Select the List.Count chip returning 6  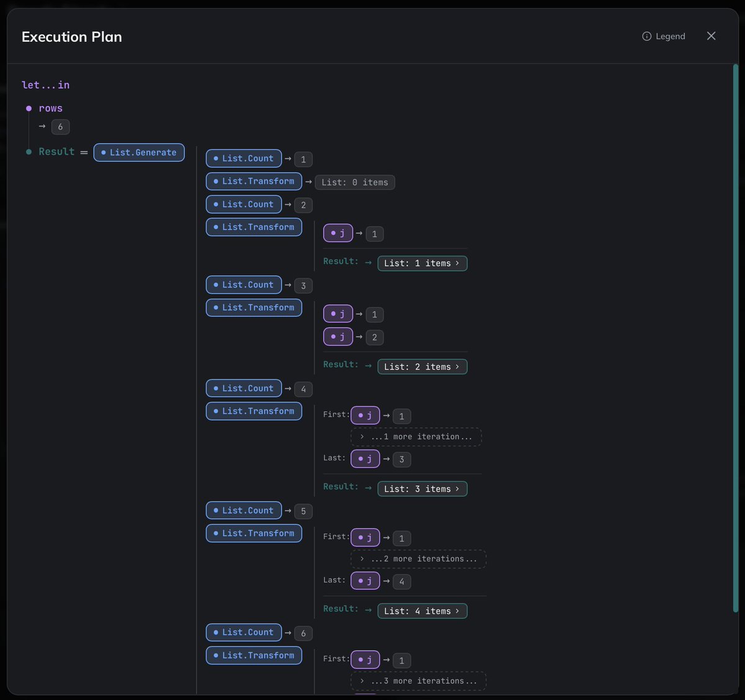pyautogui.click(x=244, y=632)
